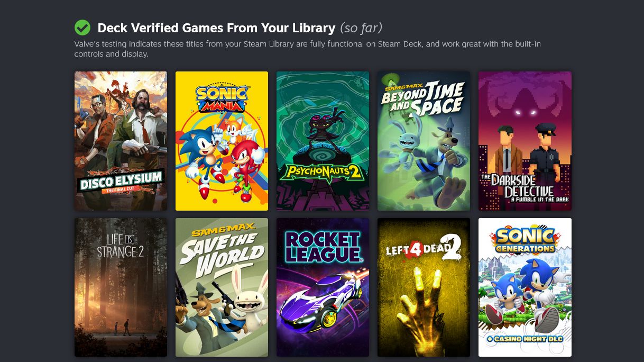Open the Left 4 Dead 2 tile
Screen dimensions: 644x362
tap(424, 287)
